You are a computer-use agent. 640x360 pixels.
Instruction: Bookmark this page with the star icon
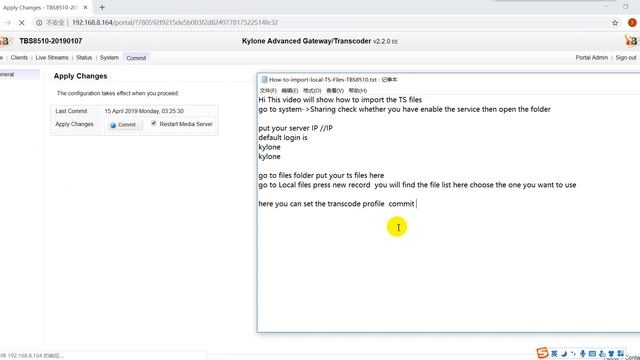[615, 23]
